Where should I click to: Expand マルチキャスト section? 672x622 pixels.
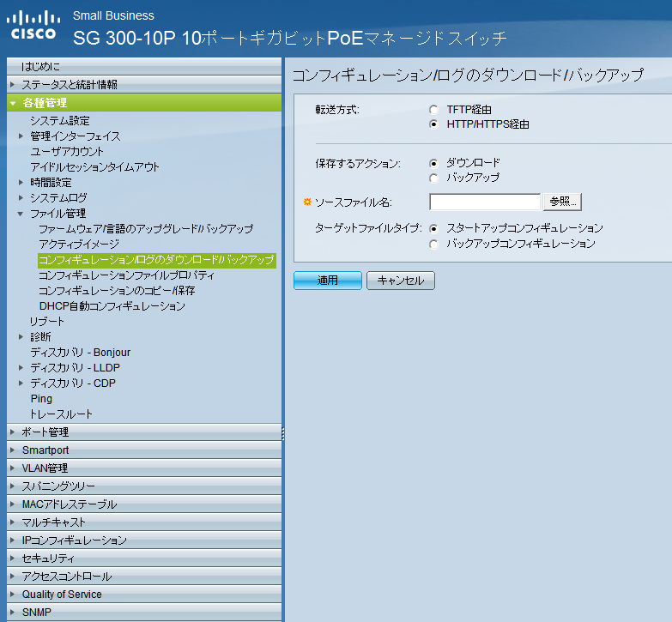tap(144, 522)
